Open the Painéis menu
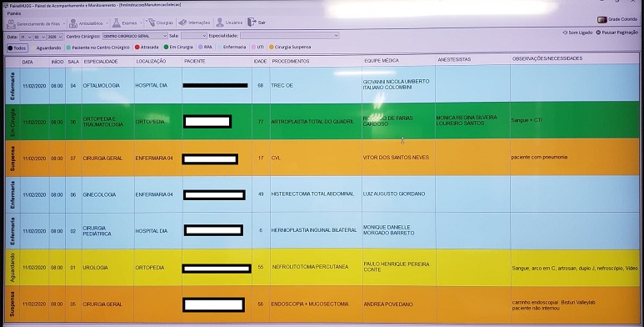Viewport: 644px width, 327px height. click(x=14, y=13)
